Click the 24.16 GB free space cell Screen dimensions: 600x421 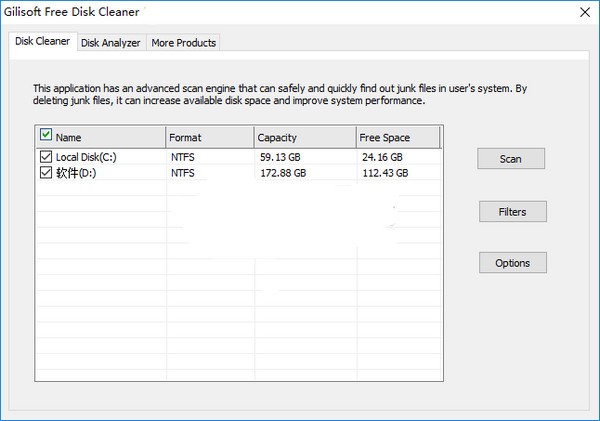(382, 157)
